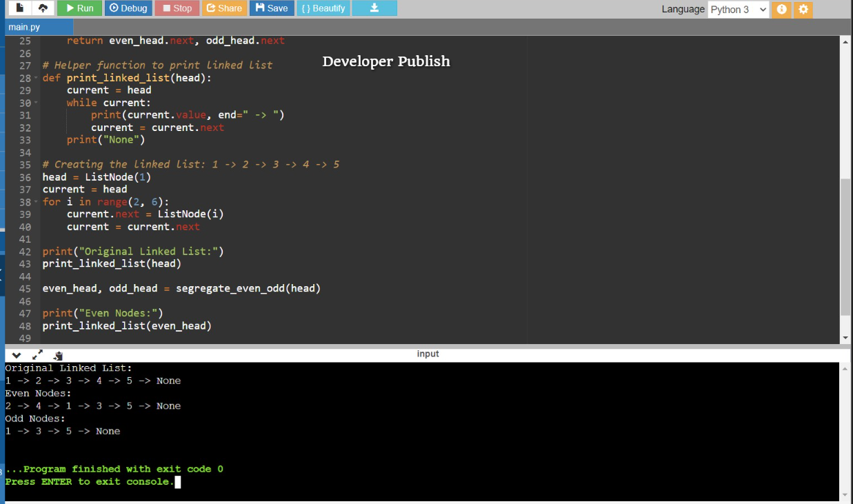Viewport: 853px width, 504px height.
Task: Open the Language dropdown showing Python 3
Action: coord(738,10)
